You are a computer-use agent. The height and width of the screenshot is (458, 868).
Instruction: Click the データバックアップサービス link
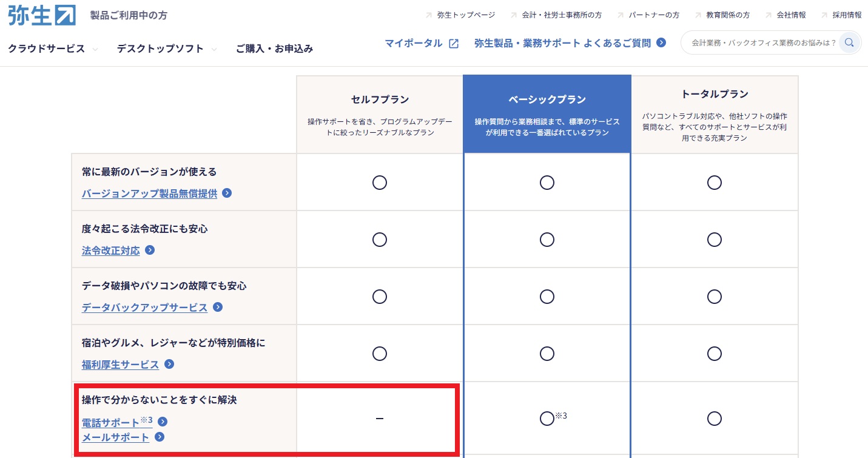(x=144, y=308)
